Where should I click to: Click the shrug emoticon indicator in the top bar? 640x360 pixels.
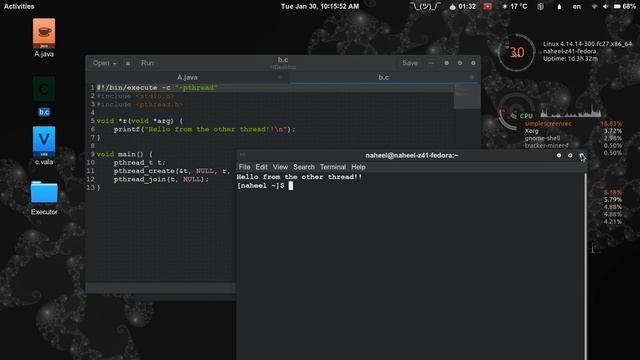point(425,6)
